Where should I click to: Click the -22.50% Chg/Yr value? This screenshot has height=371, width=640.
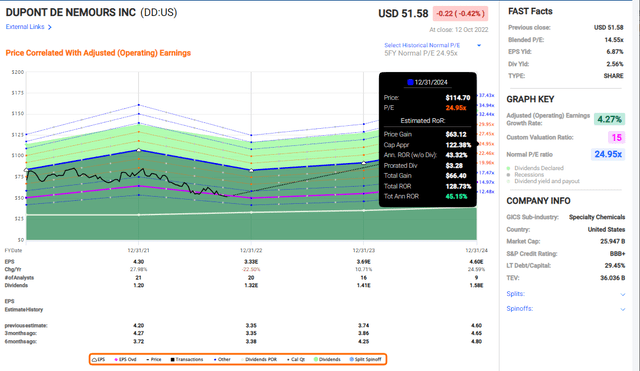click(x=251, y=270)
